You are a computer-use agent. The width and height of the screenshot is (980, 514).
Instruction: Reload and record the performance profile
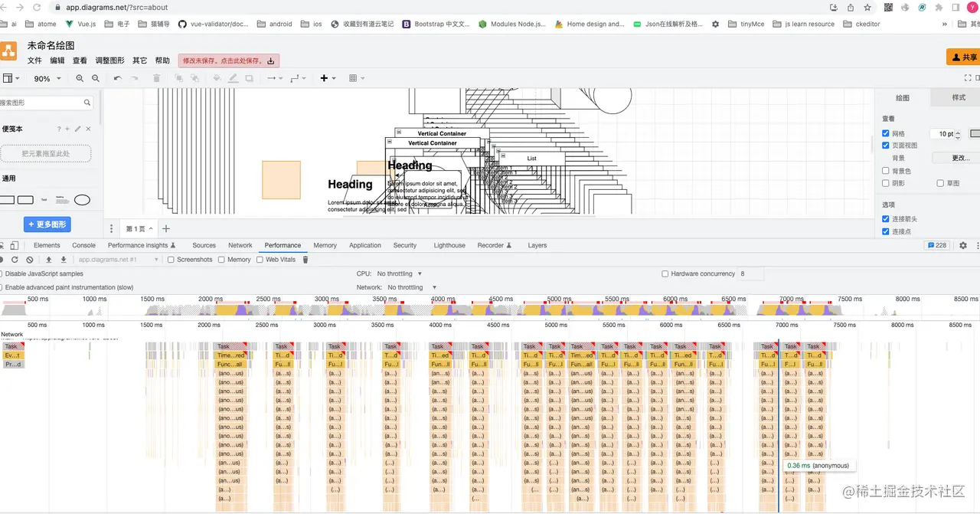point(15,260)
